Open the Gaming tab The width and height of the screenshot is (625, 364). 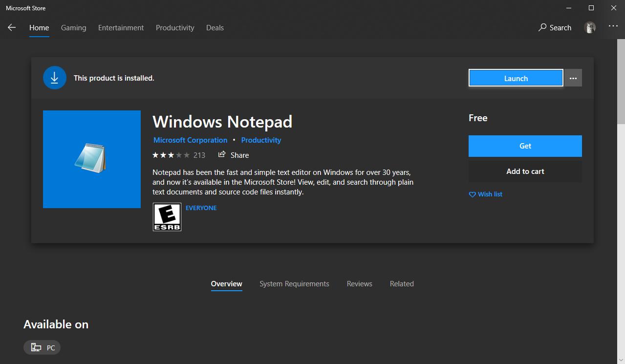[x=74, y=28]
